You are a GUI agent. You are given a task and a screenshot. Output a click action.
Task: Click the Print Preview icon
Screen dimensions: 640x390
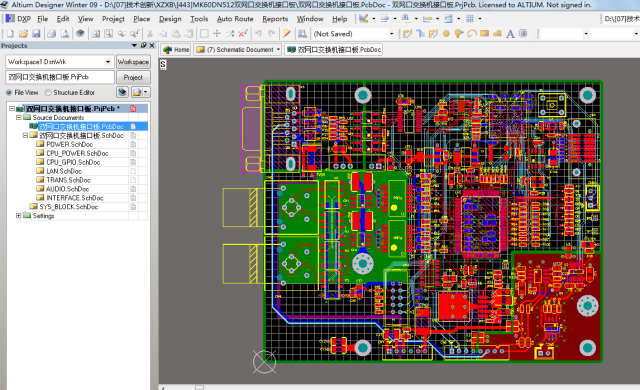(64, 34)
